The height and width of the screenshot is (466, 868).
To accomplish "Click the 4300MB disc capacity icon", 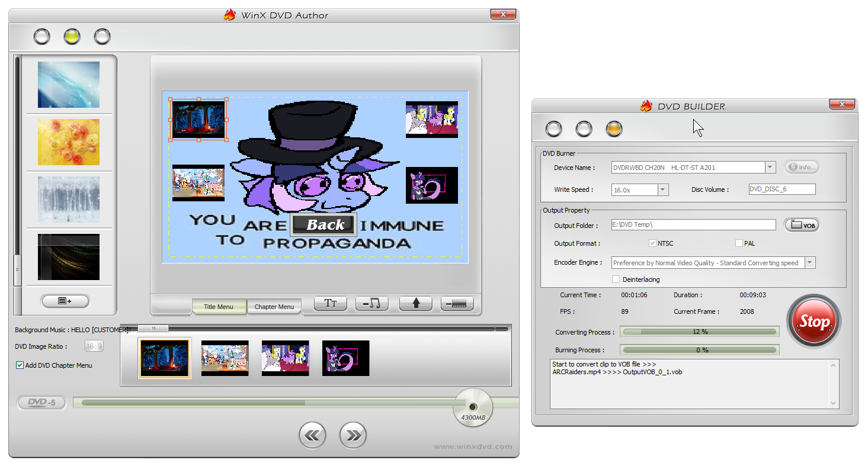I will click(473, 407).
